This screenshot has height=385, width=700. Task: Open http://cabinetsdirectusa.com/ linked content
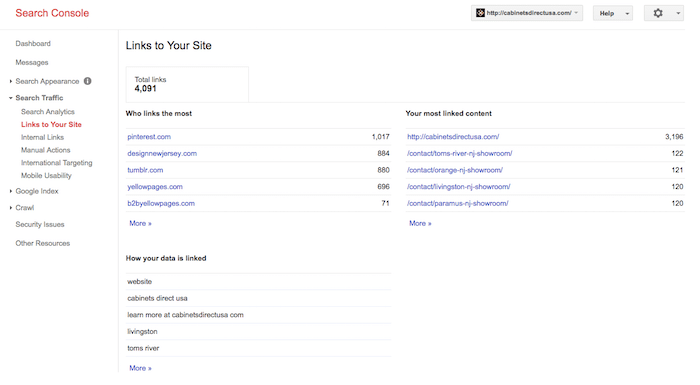[x=453, y=137]
